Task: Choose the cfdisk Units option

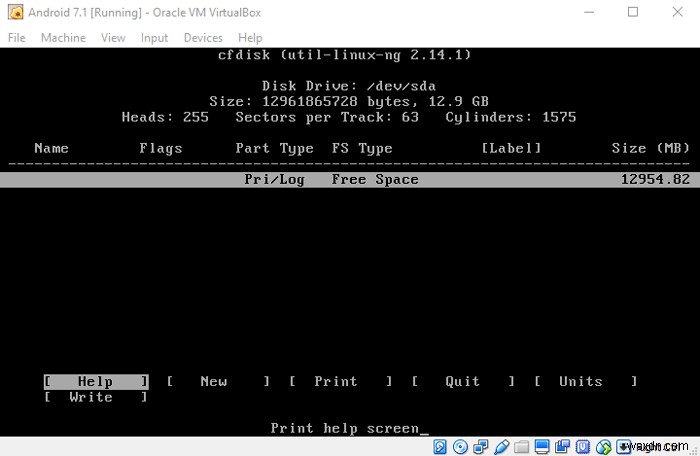Action: [x=585, y=381]
